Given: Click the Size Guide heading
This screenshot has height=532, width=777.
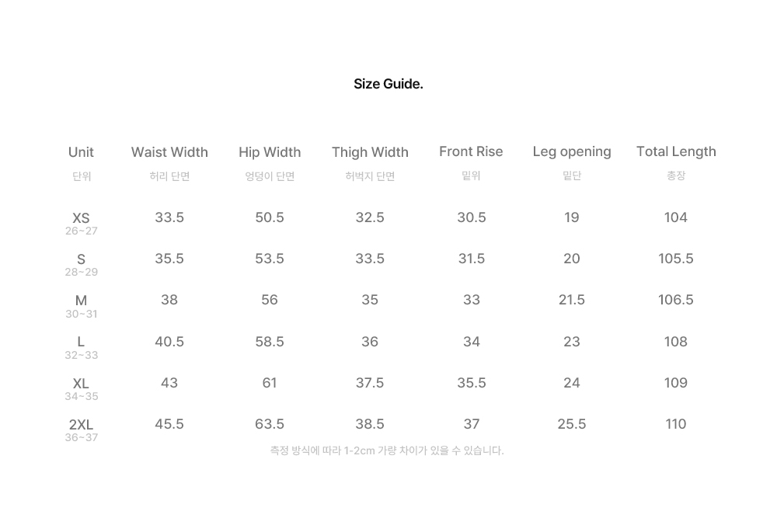Looking at the screenshot, I should pyautogui.click(x=388, y=84).
